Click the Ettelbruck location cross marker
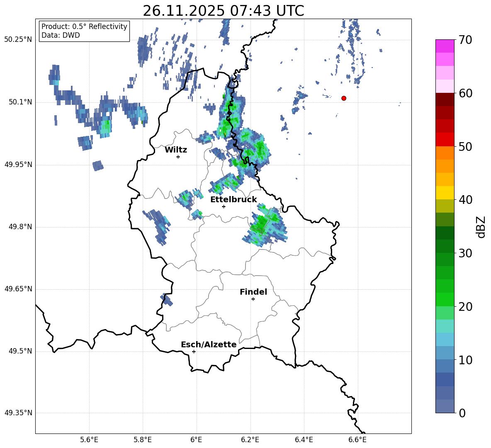Viewport: 491px width, 448px height. (224, 206)
